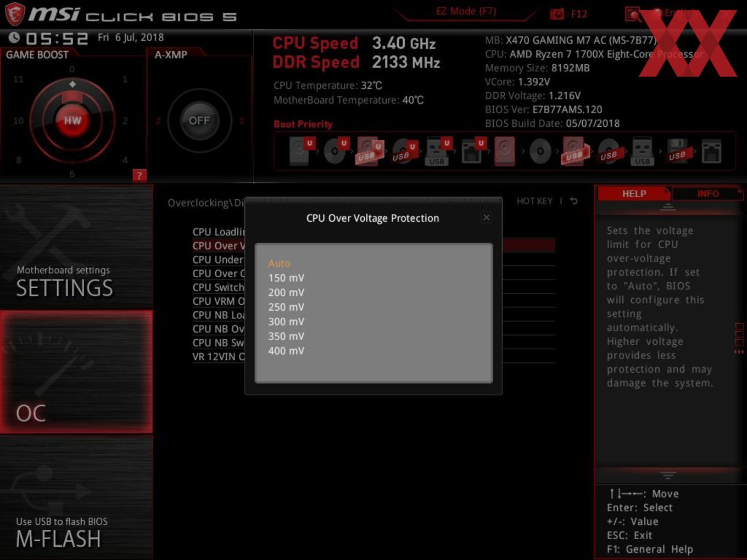Click the 05:52 clock display
747x560 pixels.
tap(57, 38)
